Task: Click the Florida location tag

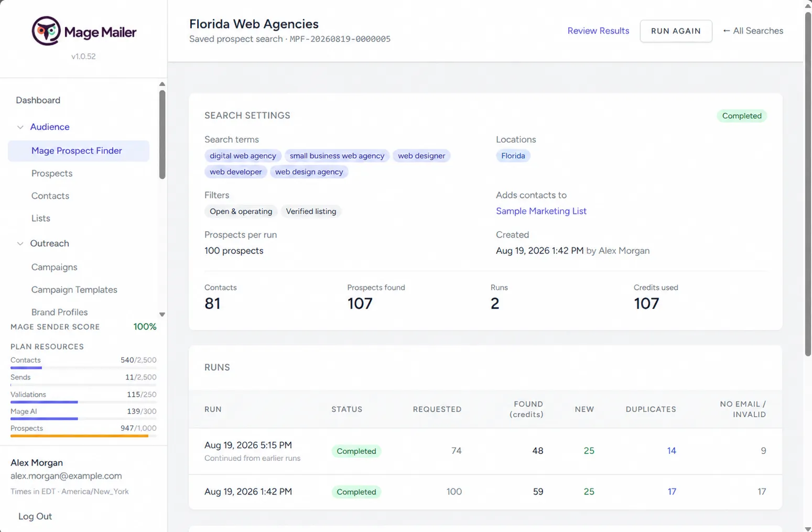Action: (513, 156)
